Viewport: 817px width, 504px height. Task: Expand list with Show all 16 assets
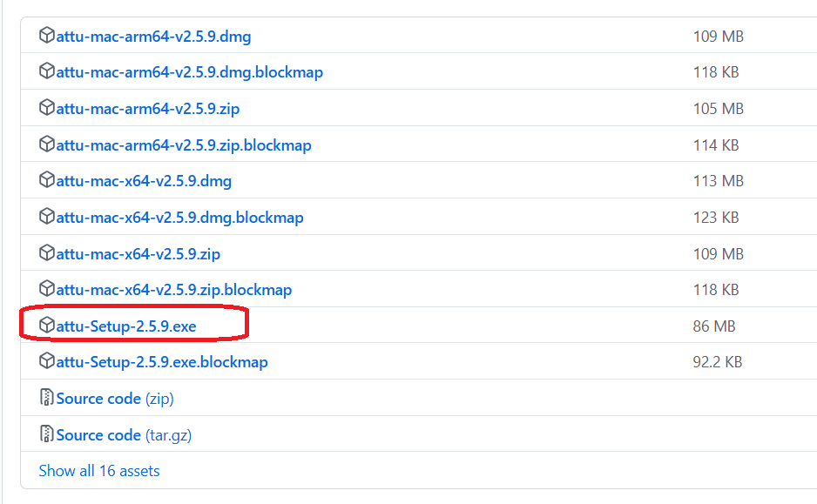point(99,471)
